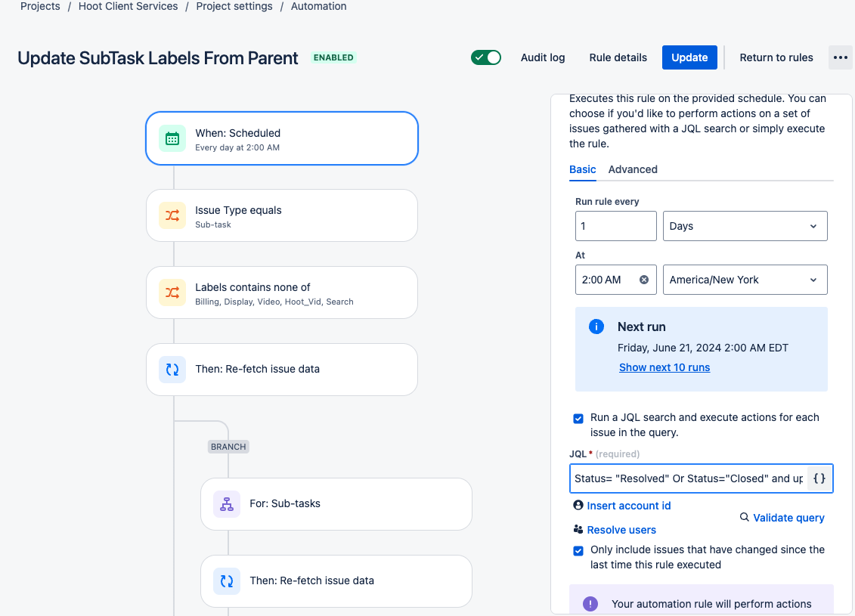
Task: Open the smart values braces button in JQL
Action: (819, 478)
